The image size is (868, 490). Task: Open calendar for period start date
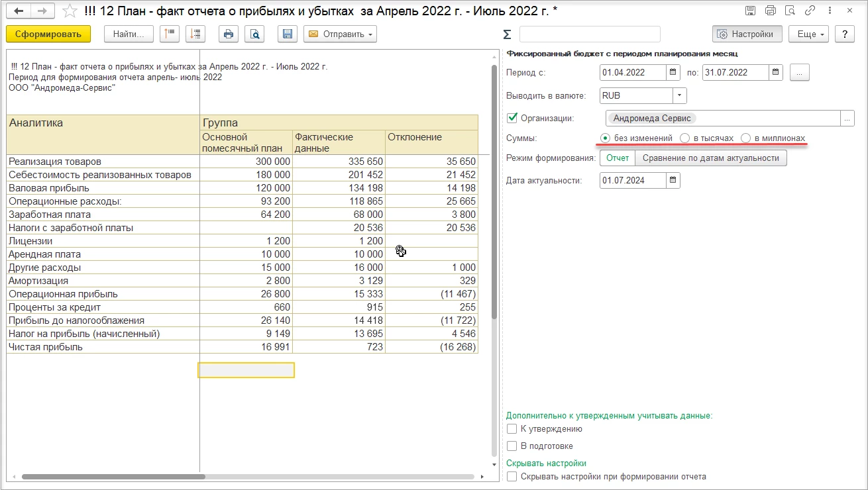[x=673, y=72]
